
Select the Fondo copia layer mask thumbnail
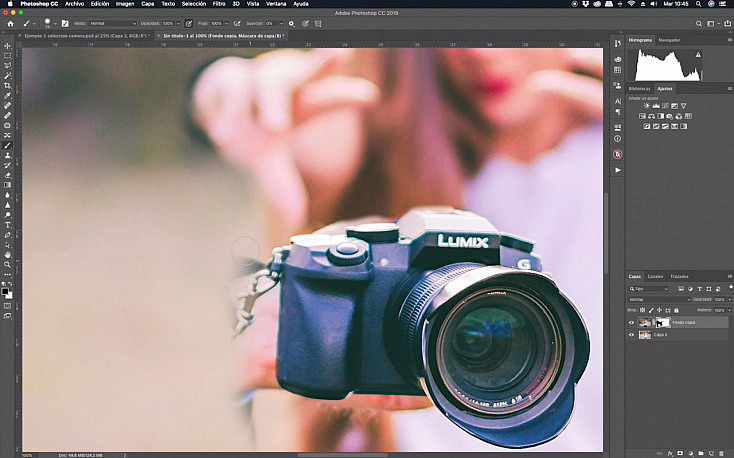coord(662,323)
